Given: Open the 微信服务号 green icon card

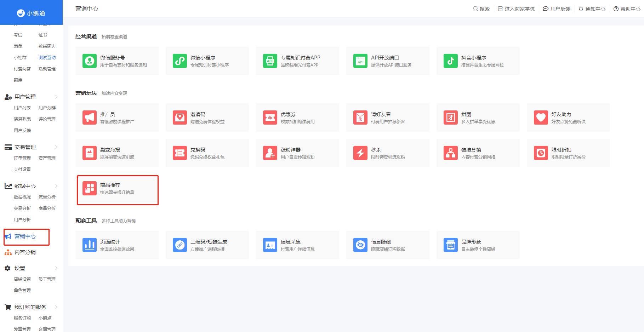Looking at the screenshot, I should (90, 61).
